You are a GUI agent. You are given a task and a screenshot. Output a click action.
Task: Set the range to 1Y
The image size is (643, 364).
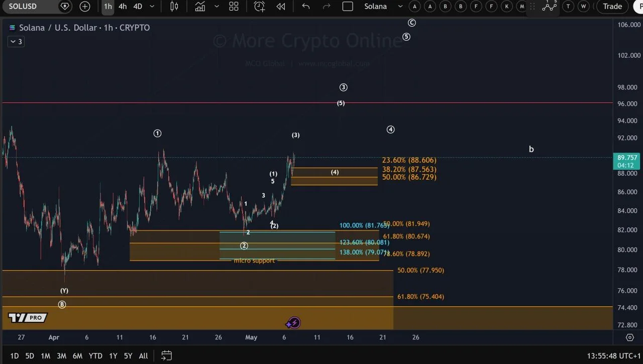click(113, 356)
